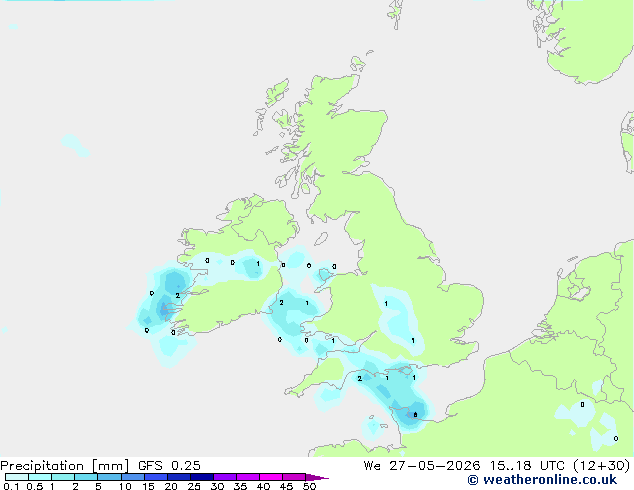Select the 35–40 mm legend color swatch

pyautogui.click(x=247, y=477)
